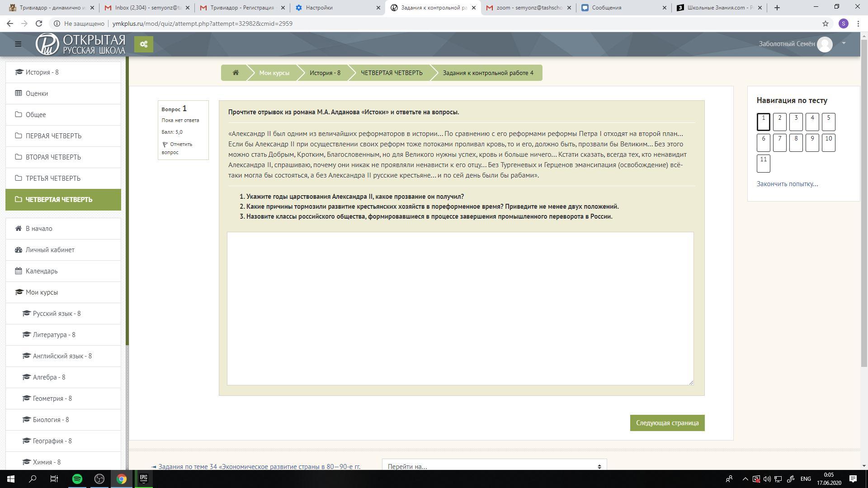This screenshot has height=488, width=868.
Task: Jump to question 7 in test navigation
Action: coord(779,143)
